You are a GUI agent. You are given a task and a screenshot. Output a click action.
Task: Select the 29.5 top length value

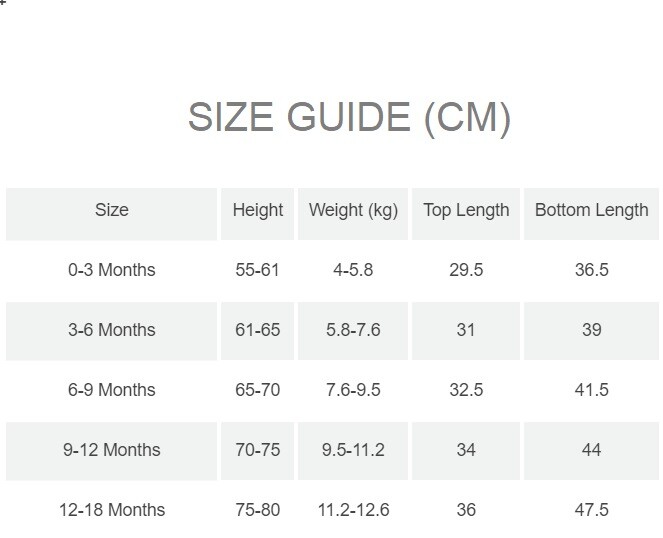[466, 270]
